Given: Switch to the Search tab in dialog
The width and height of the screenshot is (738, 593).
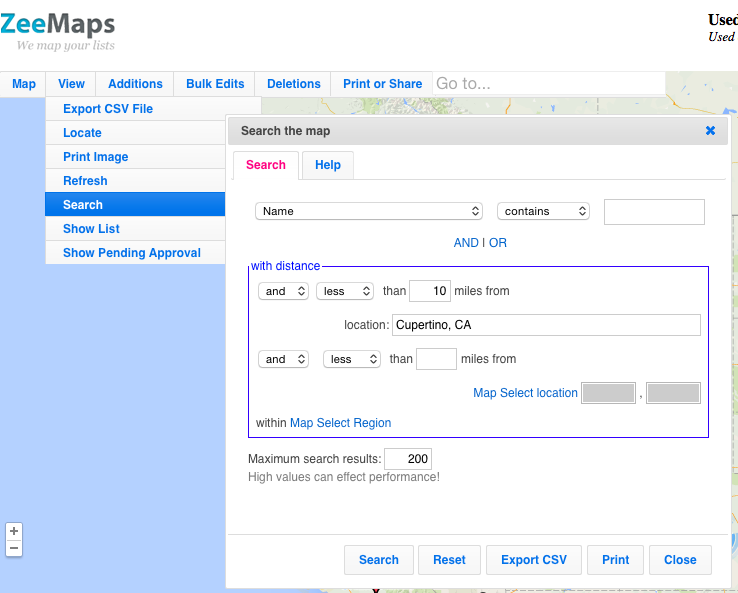Looking at the screenshot, I should pyautogui.click(x=266, y=165).
